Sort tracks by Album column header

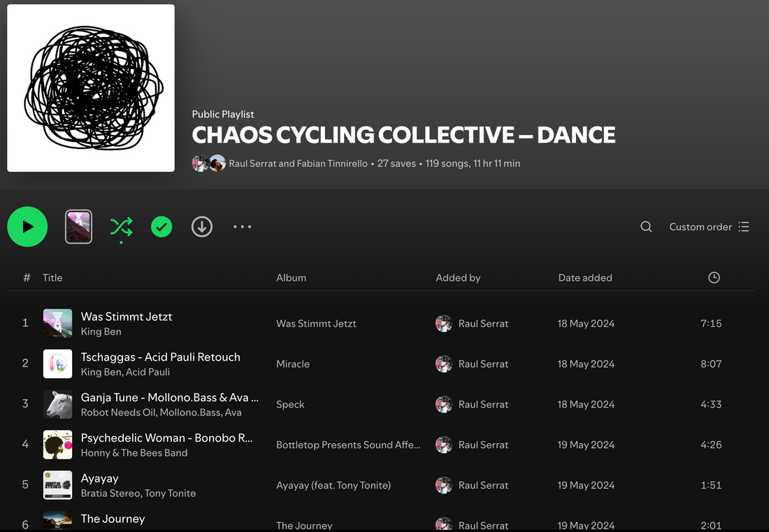[291, 278]
